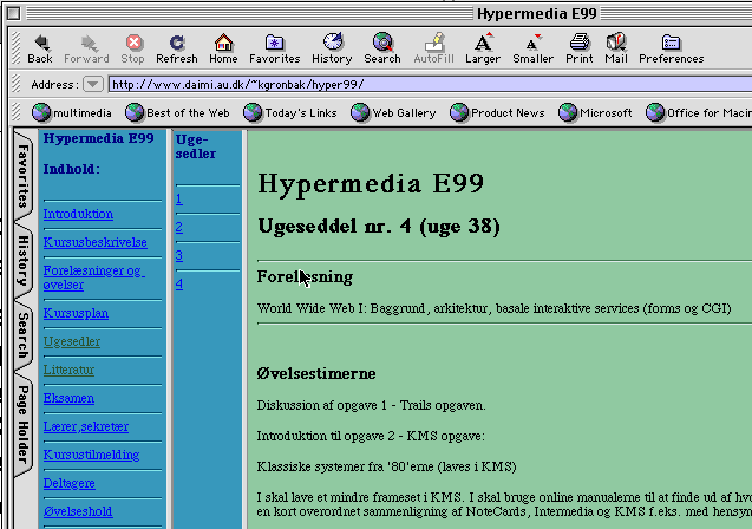The height and width of the screenshot is (529, 752).
Task: Open Office for Macintosh bookmark
Action: coord(699,113)
